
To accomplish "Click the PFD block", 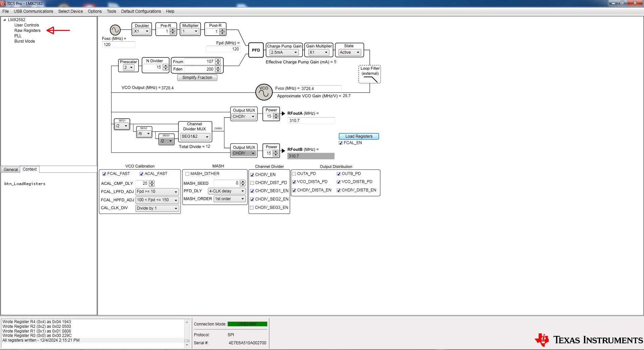I will [x=256, y=50].
